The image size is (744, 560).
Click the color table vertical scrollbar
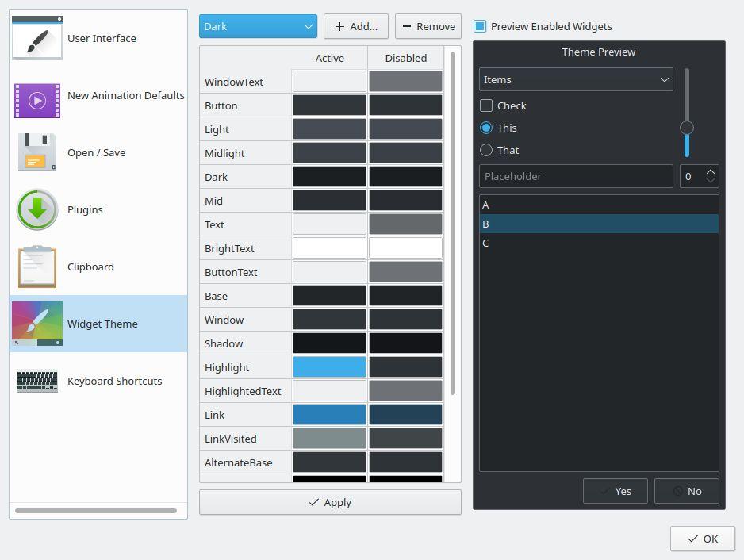click(453, 223)
